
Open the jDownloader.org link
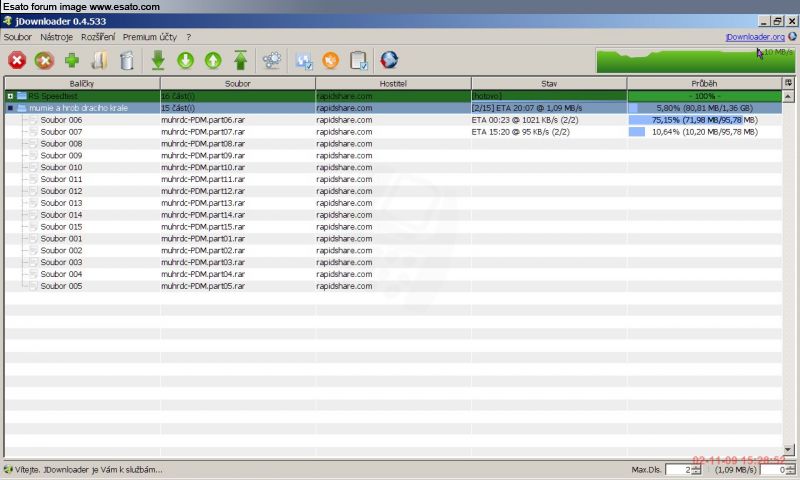754,37
